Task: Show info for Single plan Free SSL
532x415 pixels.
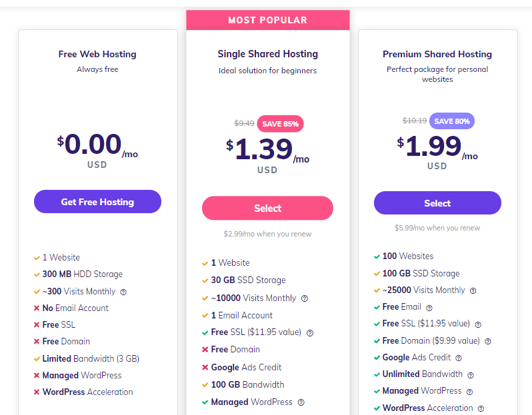Action: (x=310, y=333)
